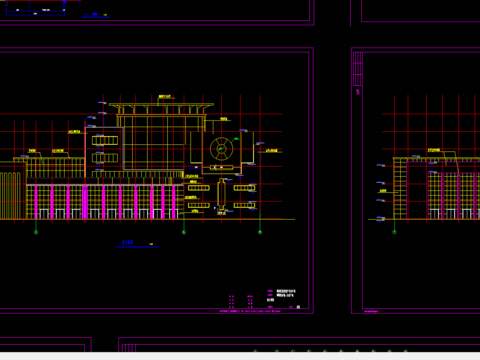Click the gray bar along the bottom edge
This screenshot has height=360, width=480.
pyautogui.click(x=240, y=356)
